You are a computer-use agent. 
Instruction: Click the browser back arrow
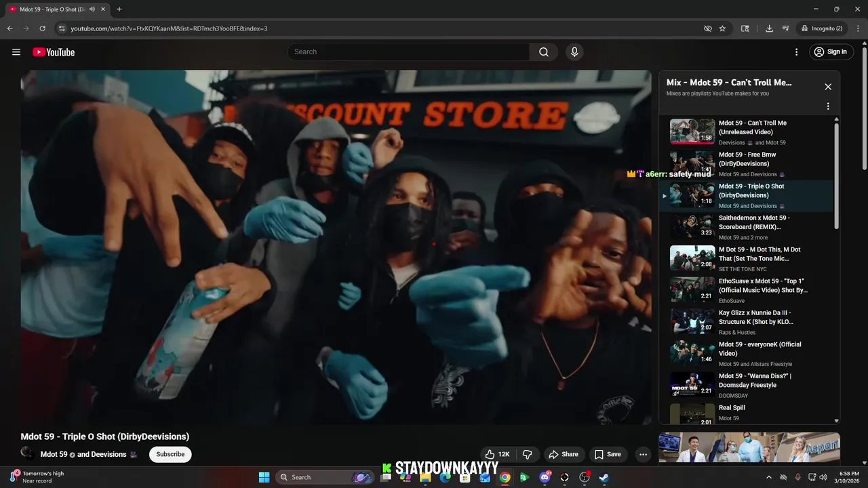9,28
